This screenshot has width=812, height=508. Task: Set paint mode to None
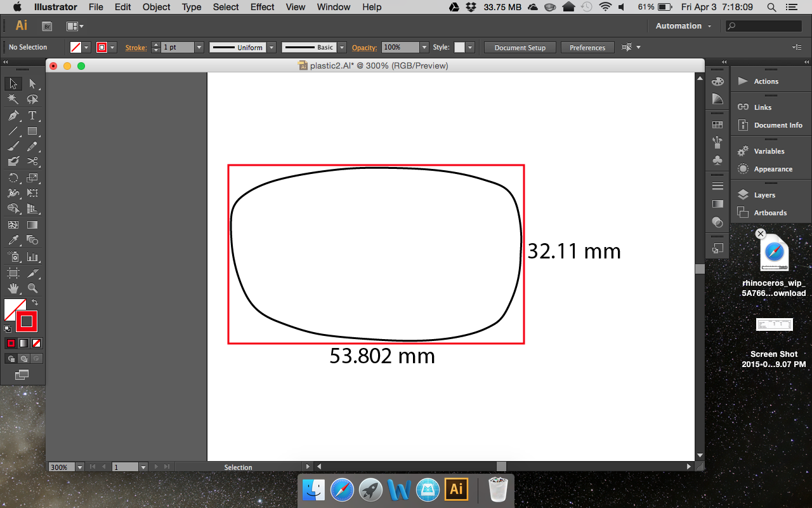point(37,344)
